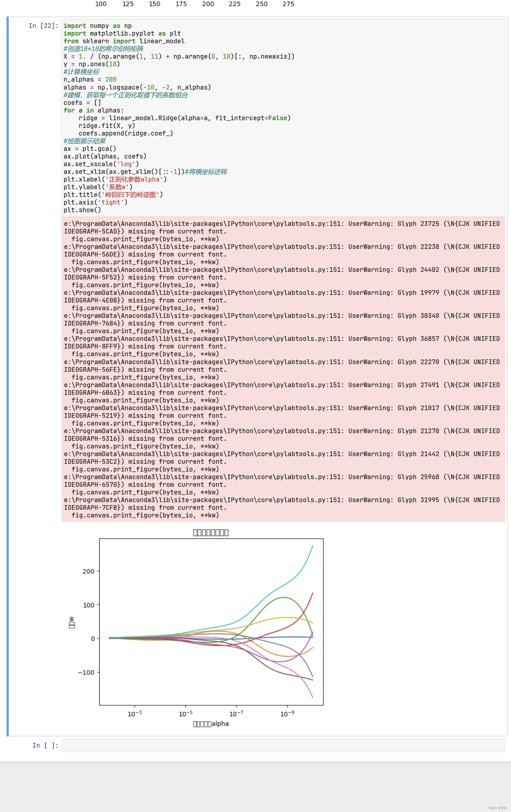This screenshot has height=812, width=511.
Task: Click the empty In [ ] code cell
Action: coord(283,745)
